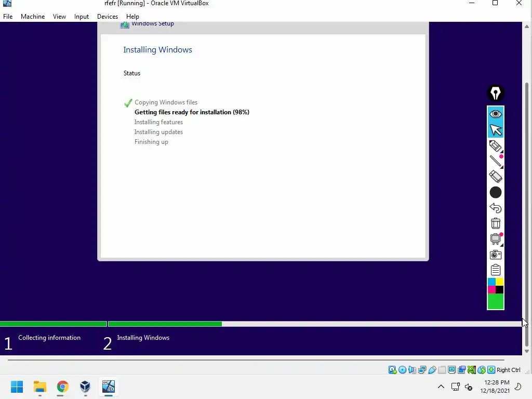Click Getting files ready for installation text
532x399 pixels.
(192, 112)
